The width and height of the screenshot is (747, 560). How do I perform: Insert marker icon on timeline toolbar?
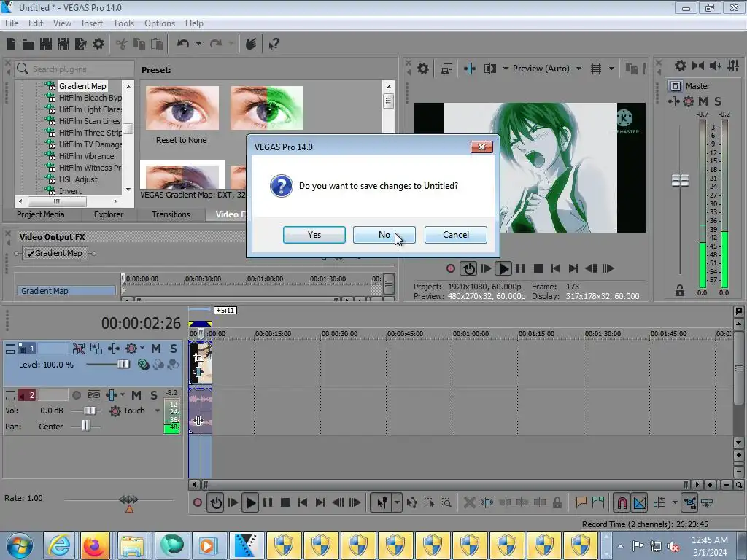(581, 503)
